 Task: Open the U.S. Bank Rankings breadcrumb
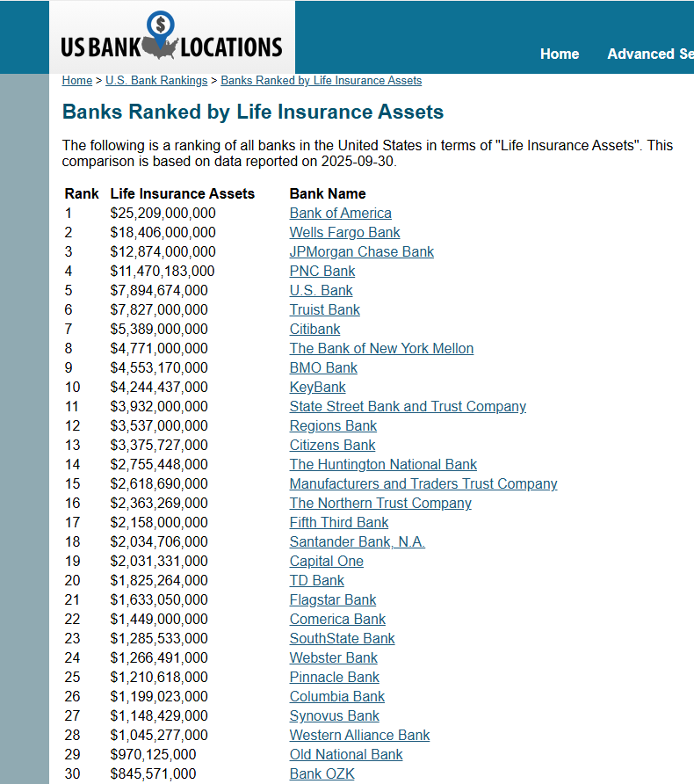(156, 81)
